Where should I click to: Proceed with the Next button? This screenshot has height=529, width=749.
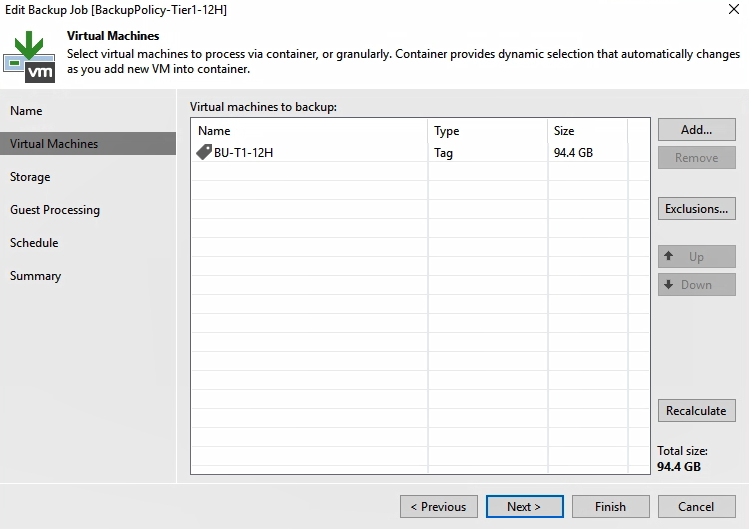click(x=524, y=507)
